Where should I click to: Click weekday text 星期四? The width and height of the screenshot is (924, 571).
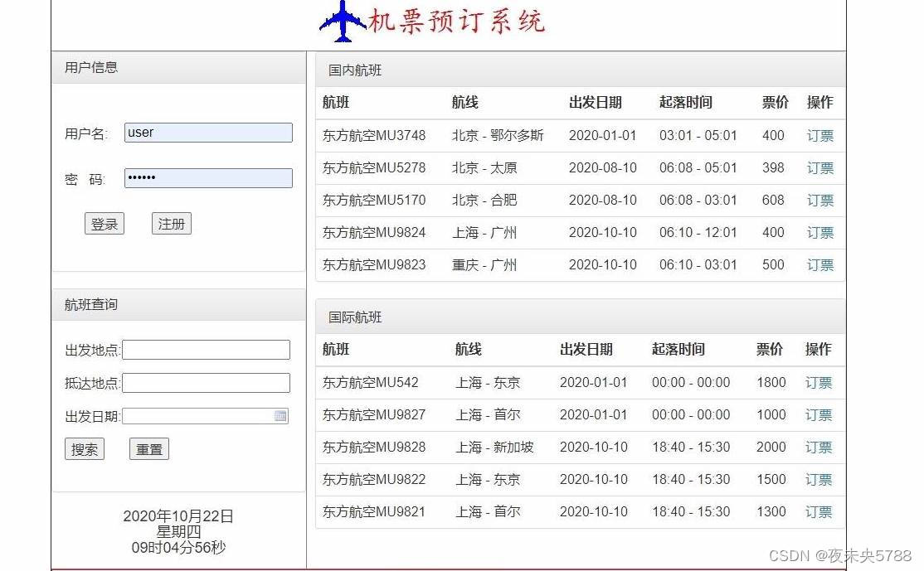(178, 531)
